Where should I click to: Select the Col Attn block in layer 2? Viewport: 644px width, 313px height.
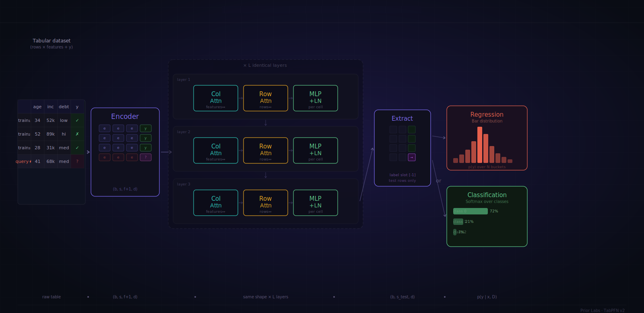click(216, 150)
